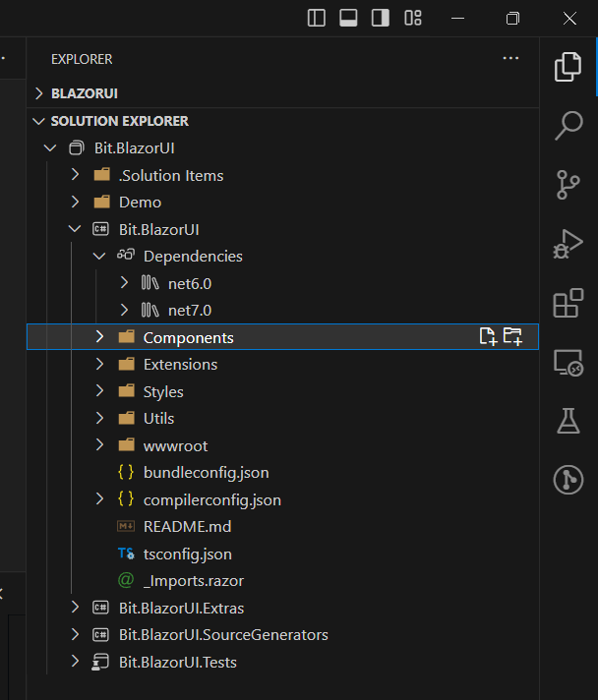
Task: Click the C# icon of Bit.BlazorUI.Extras
Action: click(100, 608)
